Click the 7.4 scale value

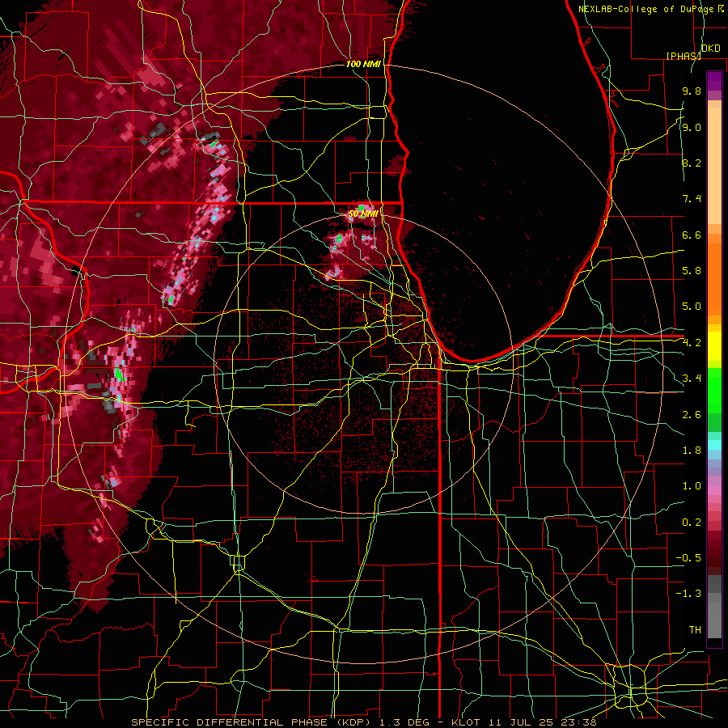tap(692, 199)
